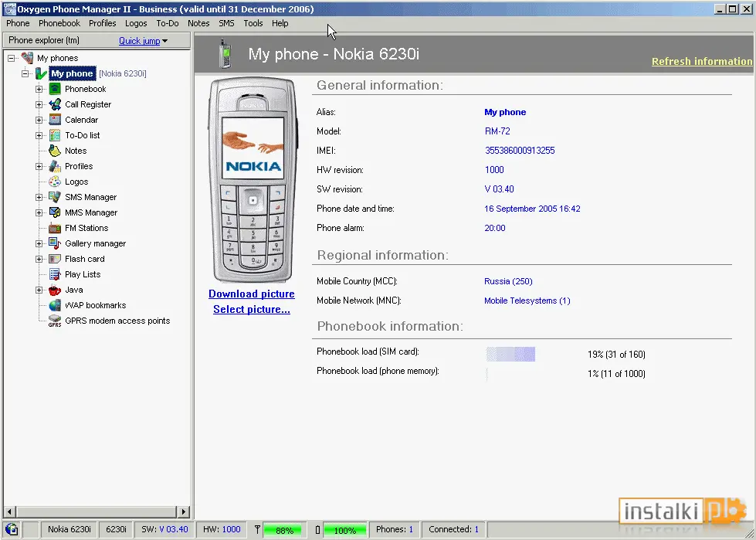Click the WAP bookmarks globe icon

point(55,305)
